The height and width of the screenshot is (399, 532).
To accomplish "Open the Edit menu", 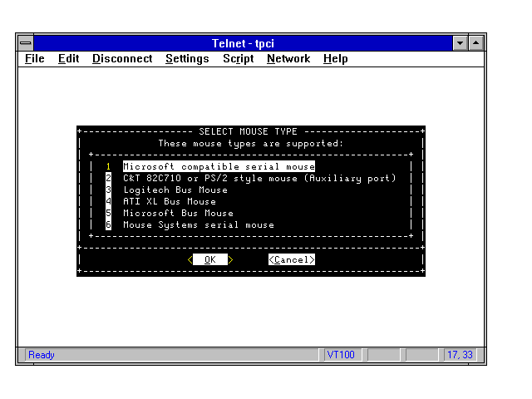I will (x=68, y=59).
